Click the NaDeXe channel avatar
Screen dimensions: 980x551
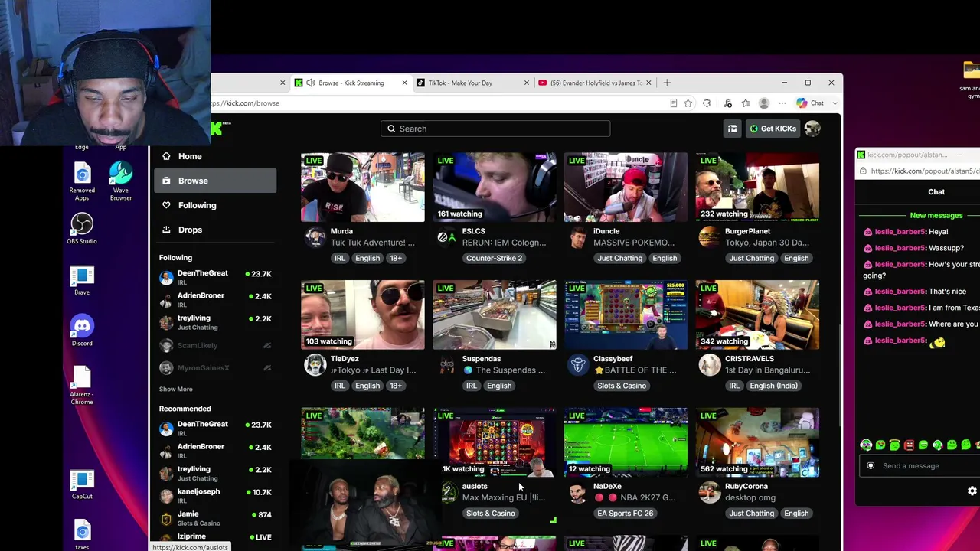(578, 492)
